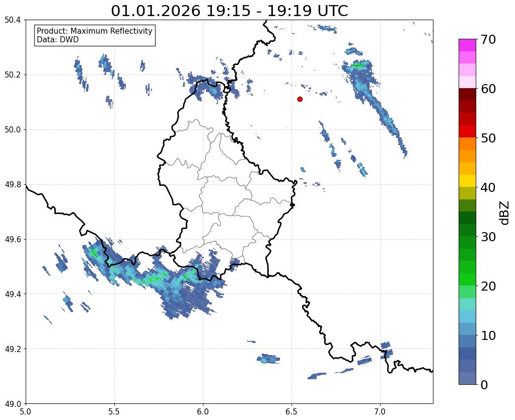Click the longitude label 6.5

tap(291, 411)
